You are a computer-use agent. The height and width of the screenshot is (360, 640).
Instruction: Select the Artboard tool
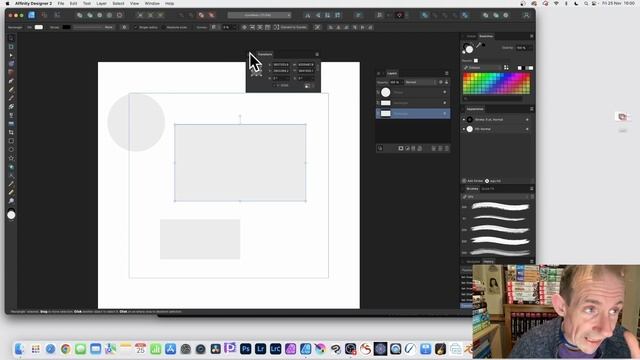[x=11, y=47]
